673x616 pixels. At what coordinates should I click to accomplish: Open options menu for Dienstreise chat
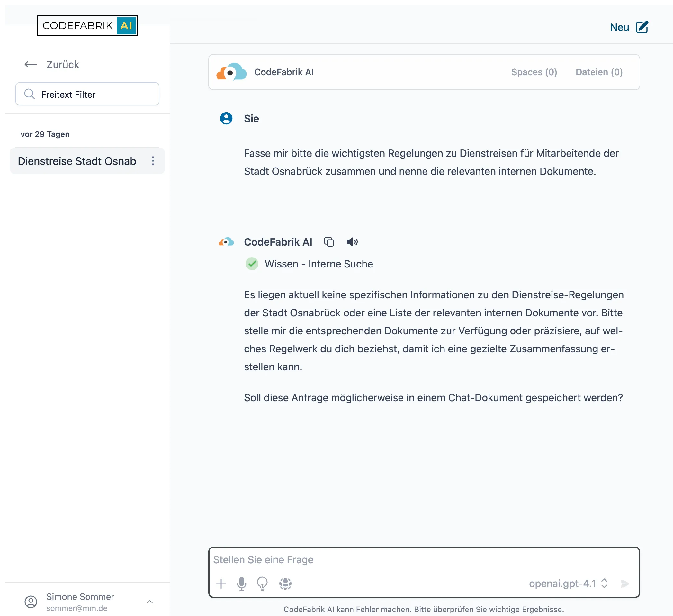click(153, 161)
